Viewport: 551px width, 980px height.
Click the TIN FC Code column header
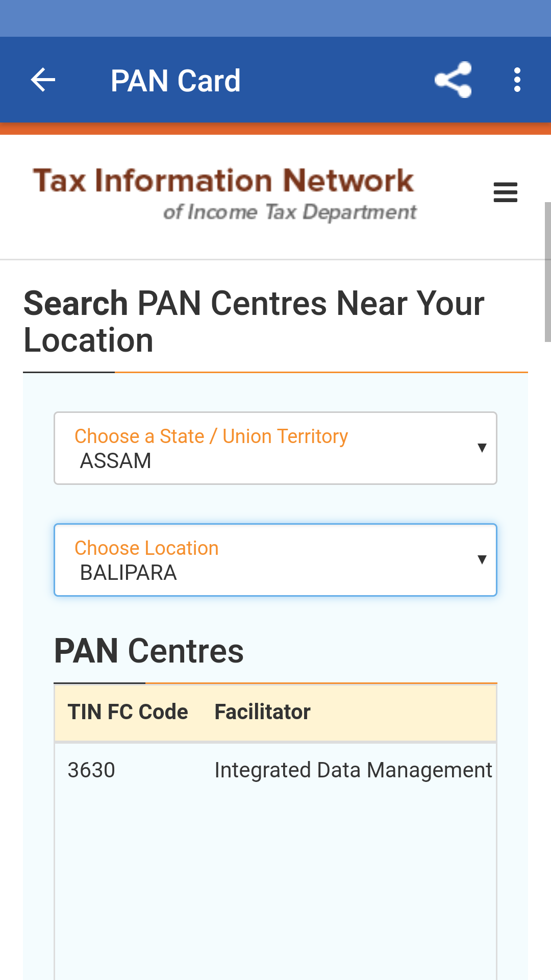coord(128,712)
